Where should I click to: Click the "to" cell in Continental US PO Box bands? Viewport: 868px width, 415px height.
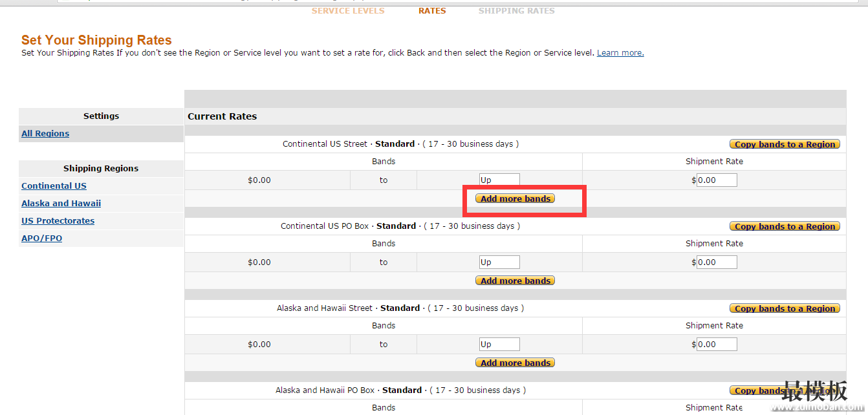click(384, 262)
